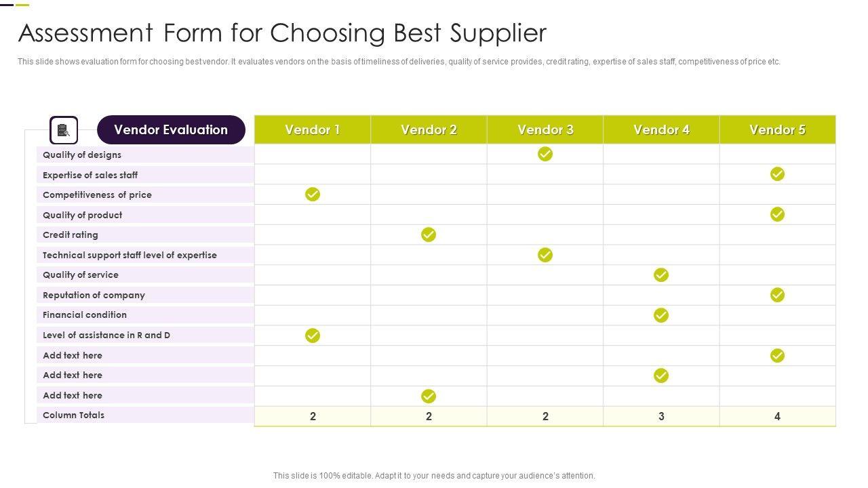Toggle Vendor 5 check for Reputation of company
Screen dimensions: 868x488
coord(777,295)
